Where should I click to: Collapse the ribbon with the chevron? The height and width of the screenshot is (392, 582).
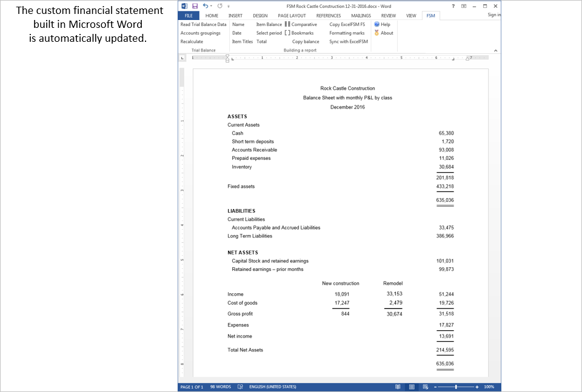[x=495, y=50]
